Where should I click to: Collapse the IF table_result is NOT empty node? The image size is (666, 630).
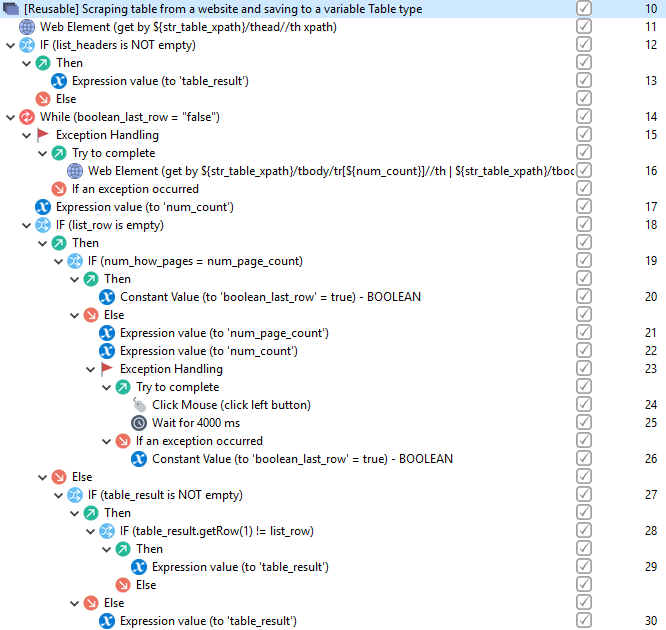coord(59,495)
